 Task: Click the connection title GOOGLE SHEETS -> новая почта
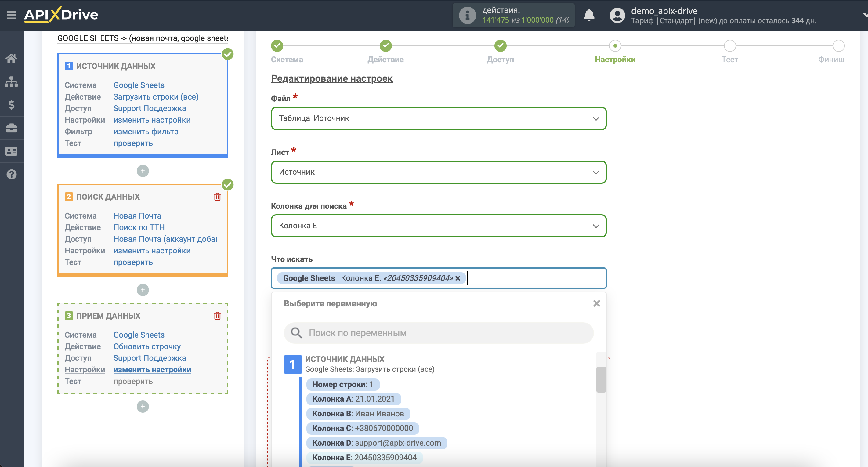[x=143, y=38]
